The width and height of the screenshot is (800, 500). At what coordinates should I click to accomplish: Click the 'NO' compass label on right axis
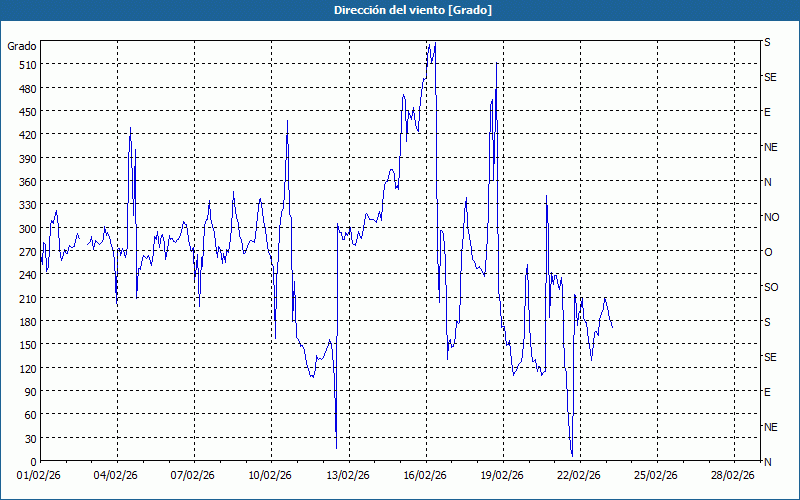771,217
